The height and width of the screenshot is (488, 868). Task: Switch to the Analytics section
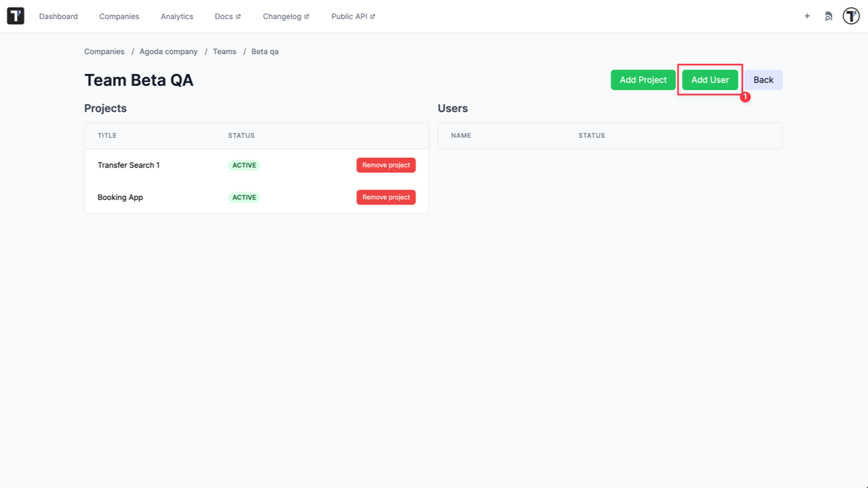tap(177, 16)
